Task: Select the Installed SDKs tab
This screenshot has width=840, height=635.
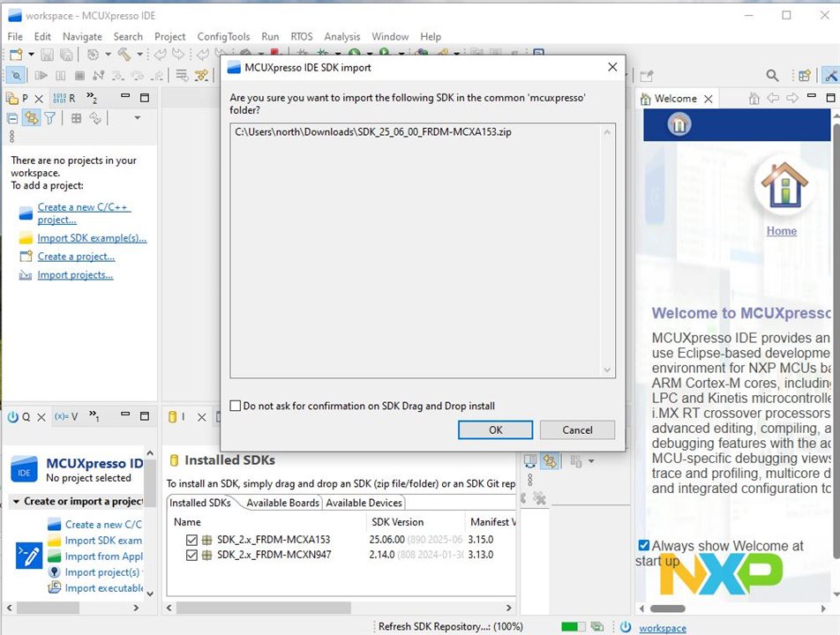Action: coord(199,503)
